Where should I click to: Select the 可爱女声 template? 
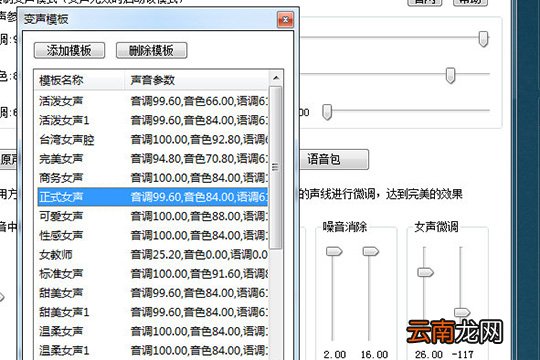[152, 216]
